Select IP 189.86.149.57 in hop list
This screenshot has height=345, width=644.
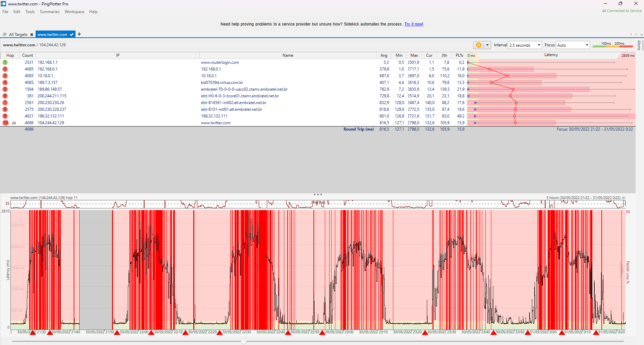pos(50,89)
